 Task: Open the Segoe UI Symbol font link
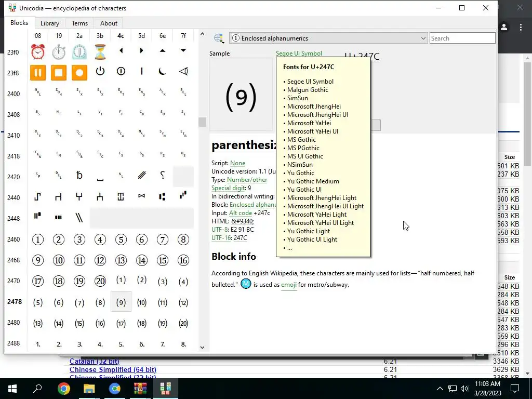[x=299, y=54]
